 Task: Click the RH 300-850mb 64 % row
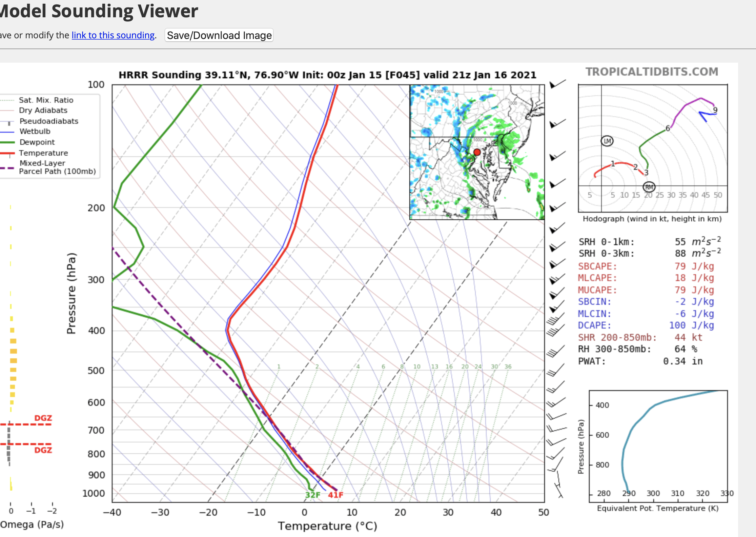638,349
